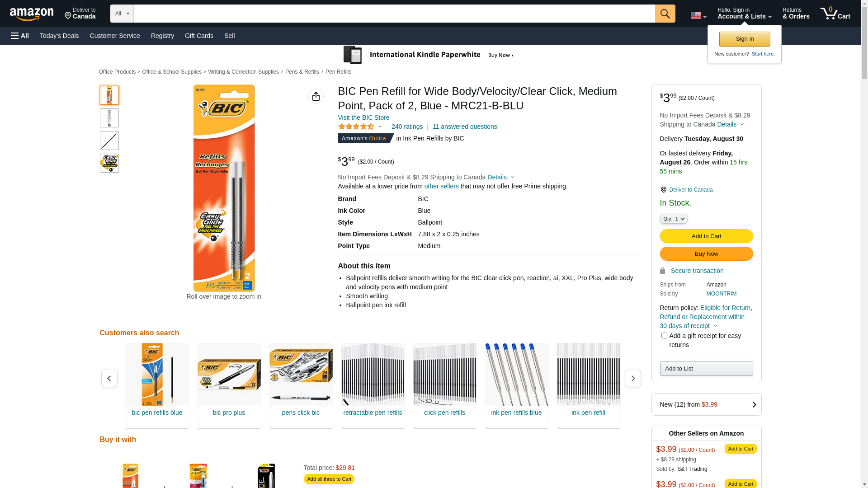Screen dimensions: 868x488
Task: Expand the star ratings popover arrow
Action: pos(380,127)
